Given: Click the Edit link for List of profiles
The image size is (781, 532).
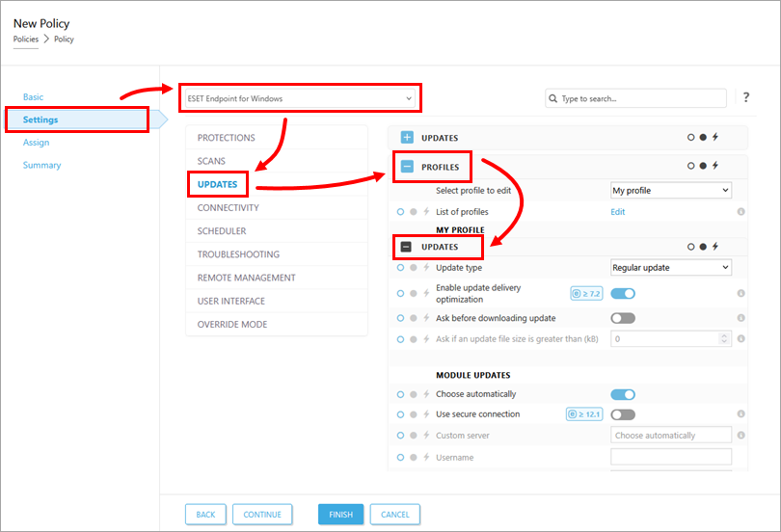Looking at the screenshot, I should tap(618, 212).
